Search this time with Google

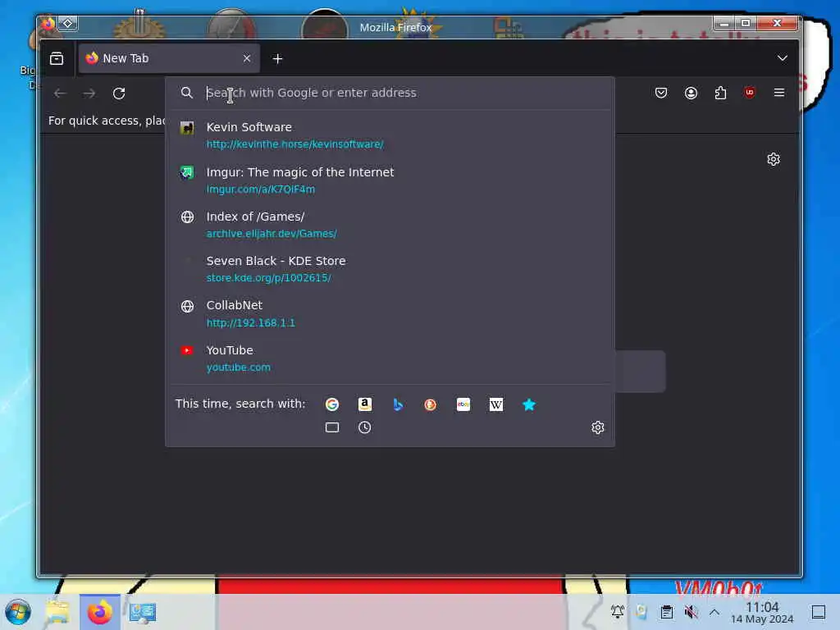tap(332, 404)
